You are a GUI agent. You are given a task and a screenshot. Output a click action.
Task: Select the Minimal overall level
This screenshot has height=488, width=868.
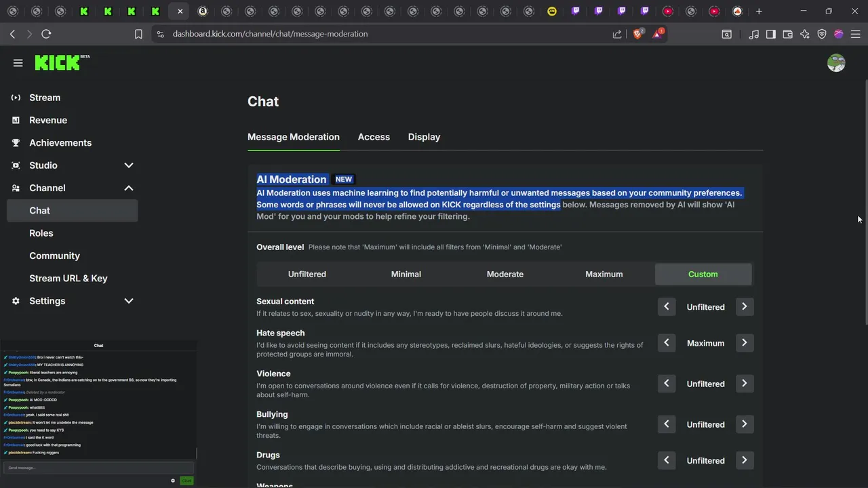406,274
